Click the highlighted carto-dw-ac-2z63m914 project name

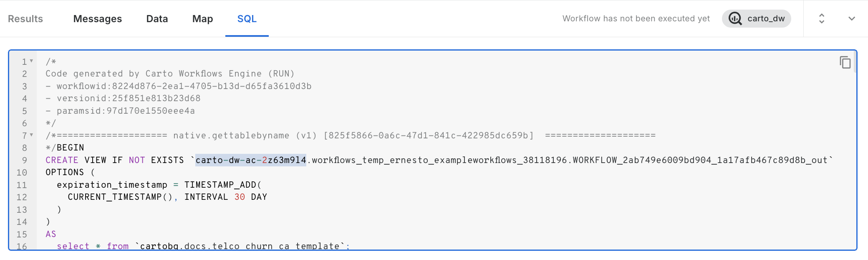251,160
